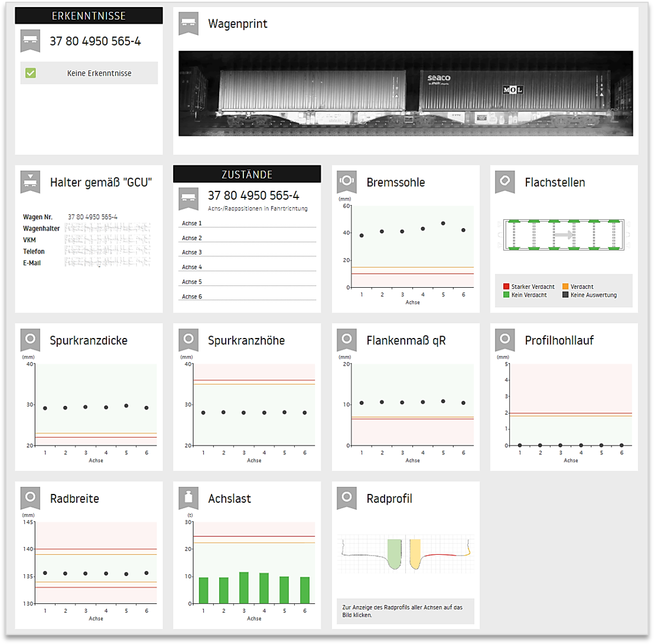
Task: Click axle 6 bar in Achslast chart
Action: pyautogui.click(x=305, y=590)
